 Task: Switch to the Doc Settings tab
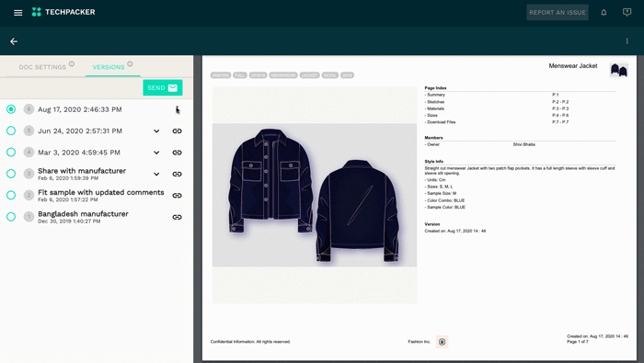pos(42,67)
